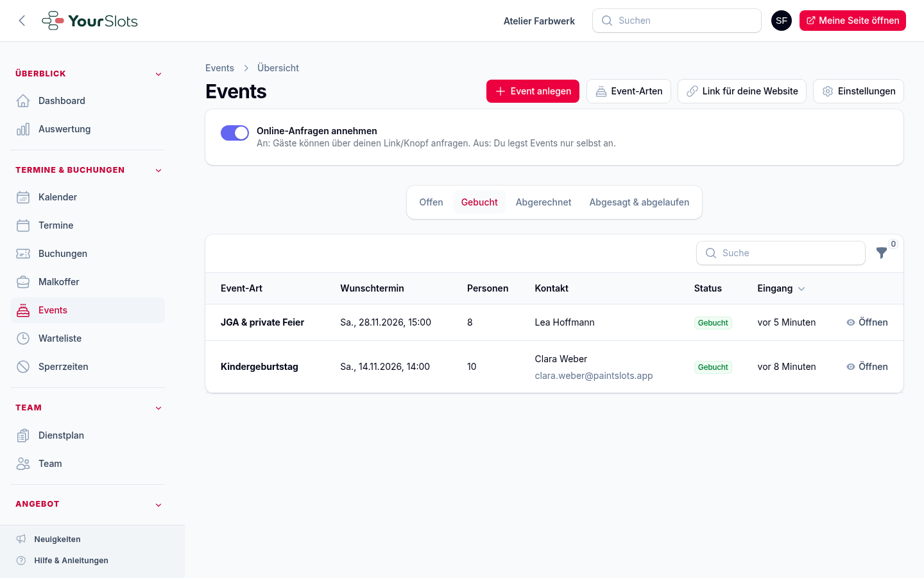Click the cake icon on Event-Arten button
Screen dimensions: 924x578
(601, 91)
